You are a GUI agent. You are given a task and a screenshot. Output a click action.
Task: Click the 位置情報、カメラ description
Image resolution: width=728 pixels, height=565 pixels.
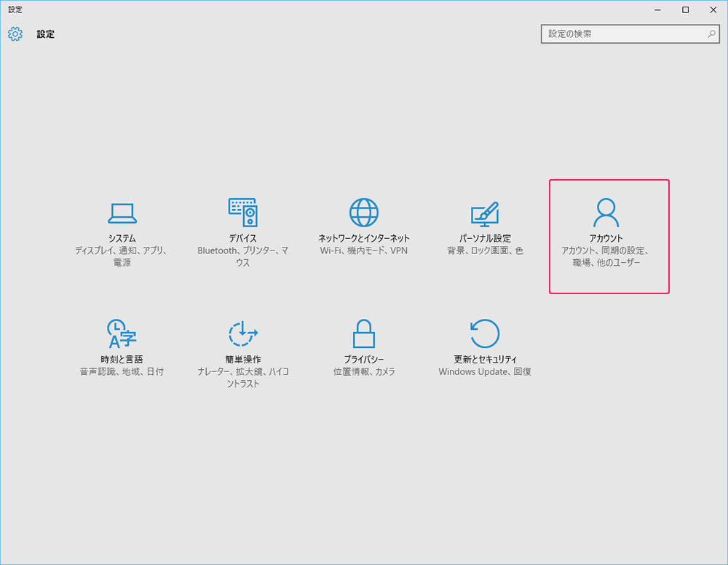tap(363, 371)
